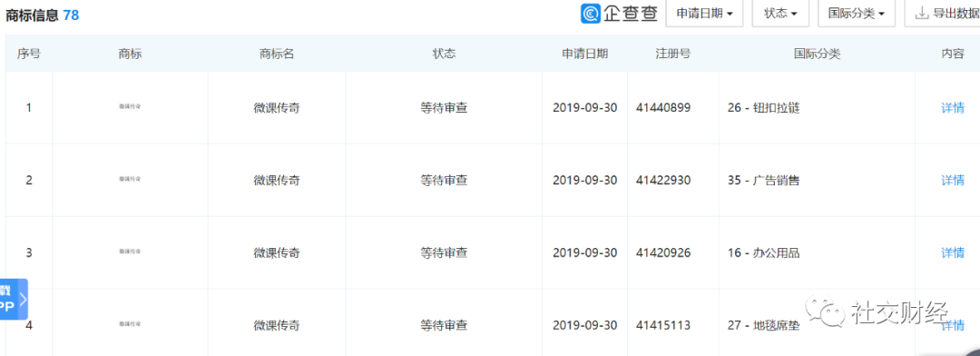Click the 商标名 column header
This screenshot has width=980, height=356.
[x=276, y=54]
